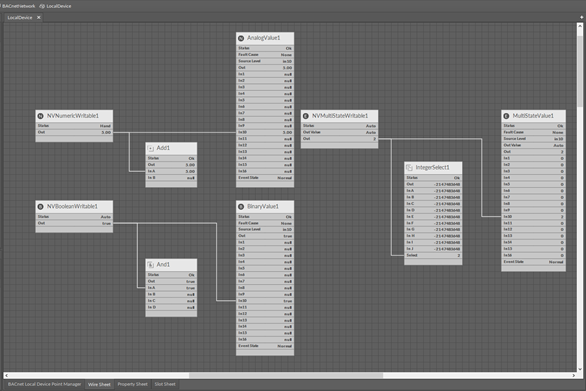Click the NVMultiStateWritable1 enum icon

click(306, 116)
